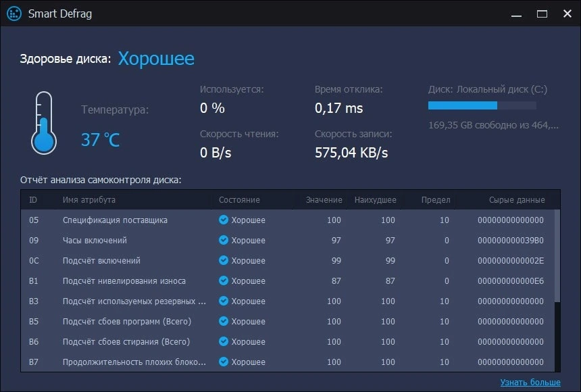Click the 575,04 KB/s write speed value

351,153
